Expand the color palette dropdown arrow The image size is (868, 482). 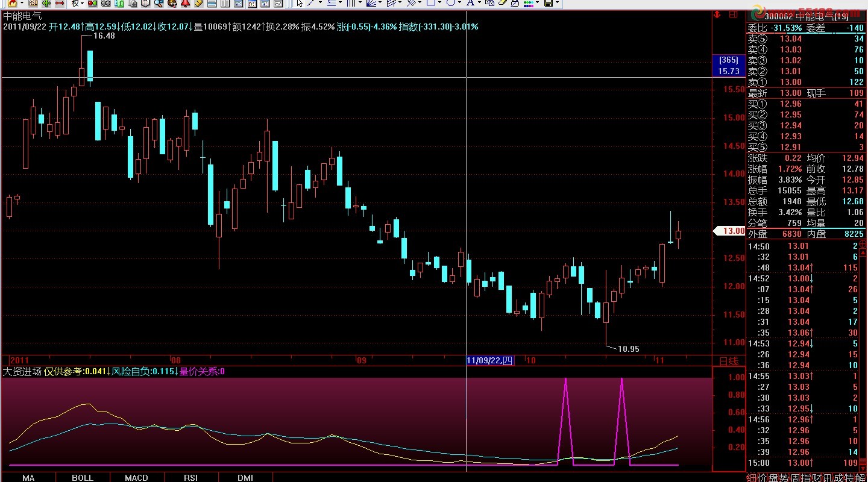tap(538, 3)
